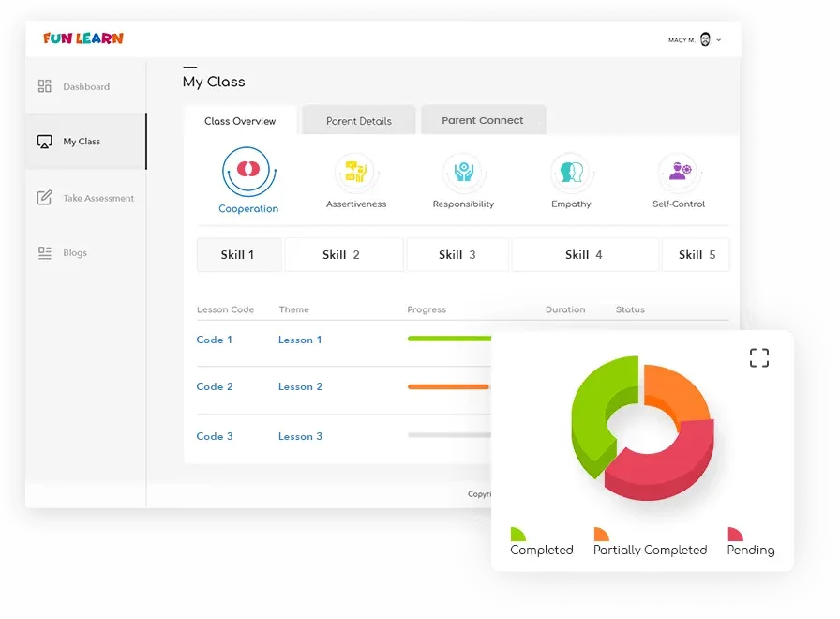
Task: Click the Empathy label
Action: pyautogui.click(x=571, y=204)
